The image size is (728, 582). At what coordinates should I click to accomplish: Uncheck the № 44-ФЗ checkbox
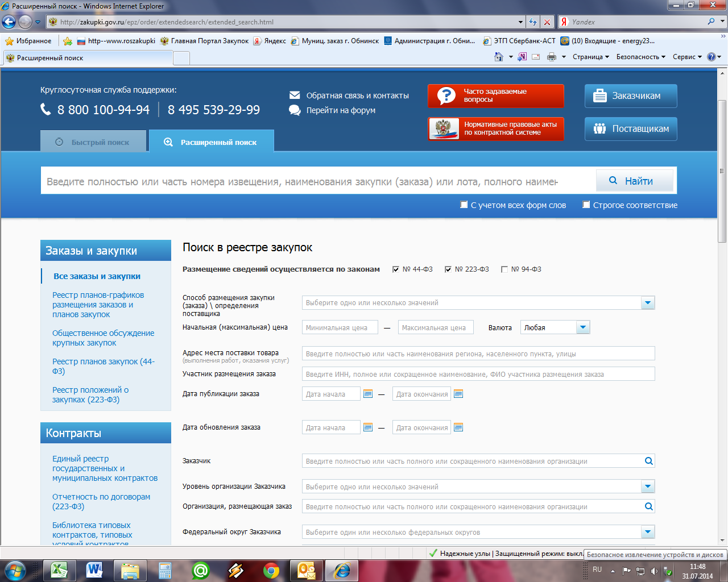click(x=396, y=269)
